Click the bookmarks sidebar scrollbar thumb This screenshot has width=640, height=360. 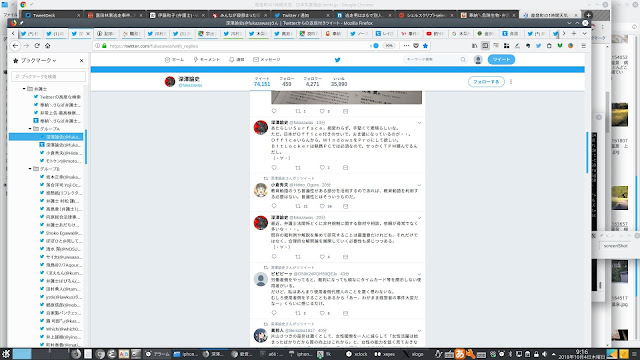(x=86, y=146)
